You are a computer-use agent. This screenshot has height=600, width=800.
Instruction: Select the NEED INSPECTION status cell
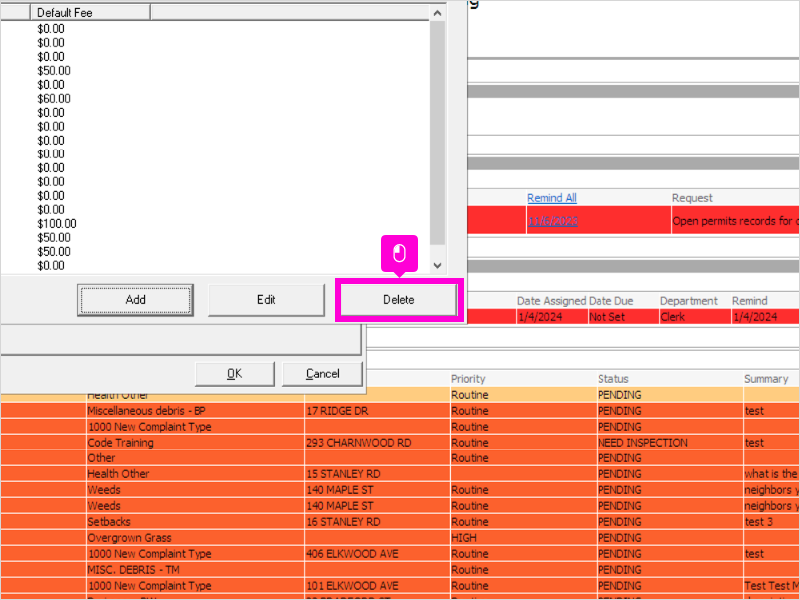tap(670, 443)
